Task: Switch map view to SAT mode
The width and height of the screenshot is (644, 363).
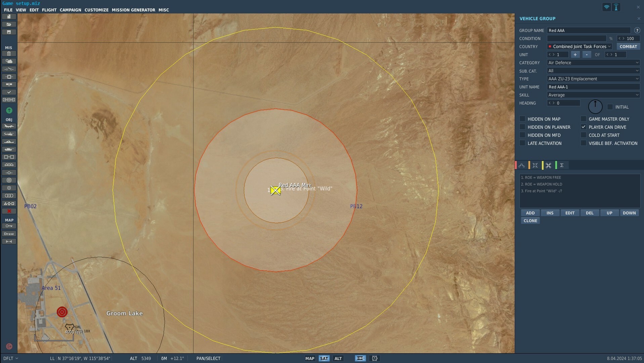Action: click(x=324, y=358)
